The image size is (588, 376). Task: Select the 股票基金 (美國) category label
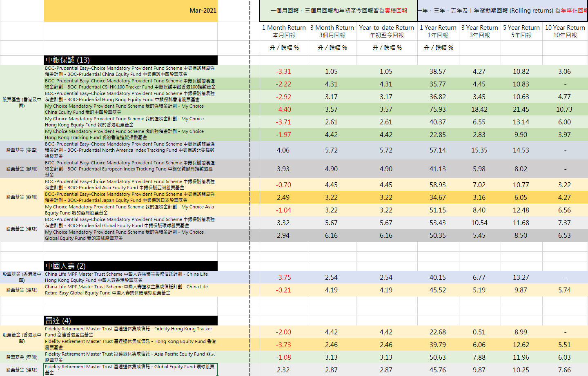[22, 150]
